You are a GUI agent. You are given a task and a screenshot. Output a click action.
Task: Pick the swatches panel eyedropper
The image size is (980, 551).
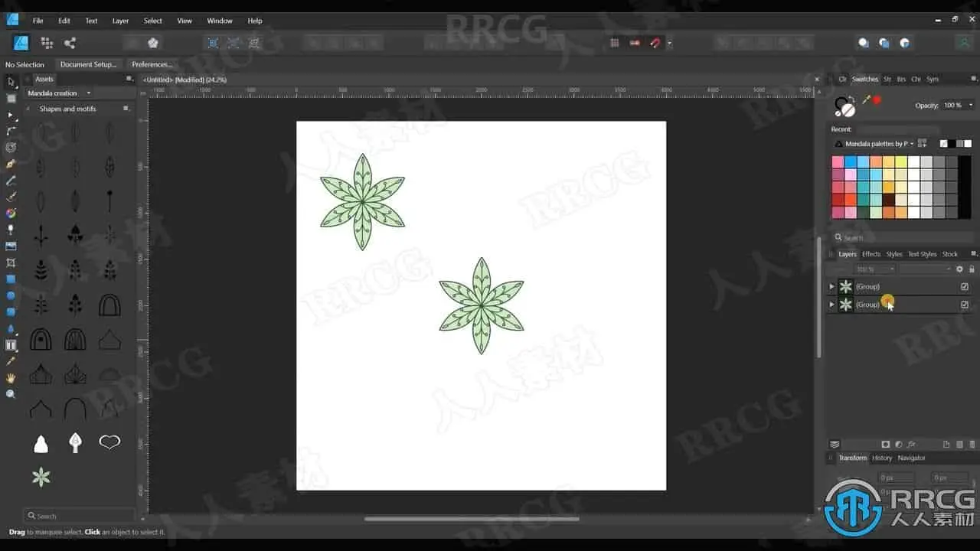(867, 99)
